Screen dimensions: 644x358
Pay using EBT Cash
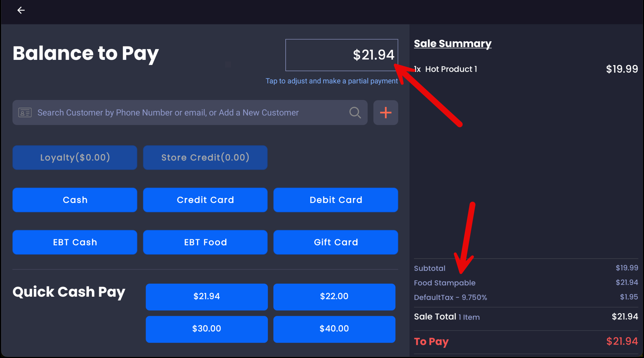[x=75, y=242]
